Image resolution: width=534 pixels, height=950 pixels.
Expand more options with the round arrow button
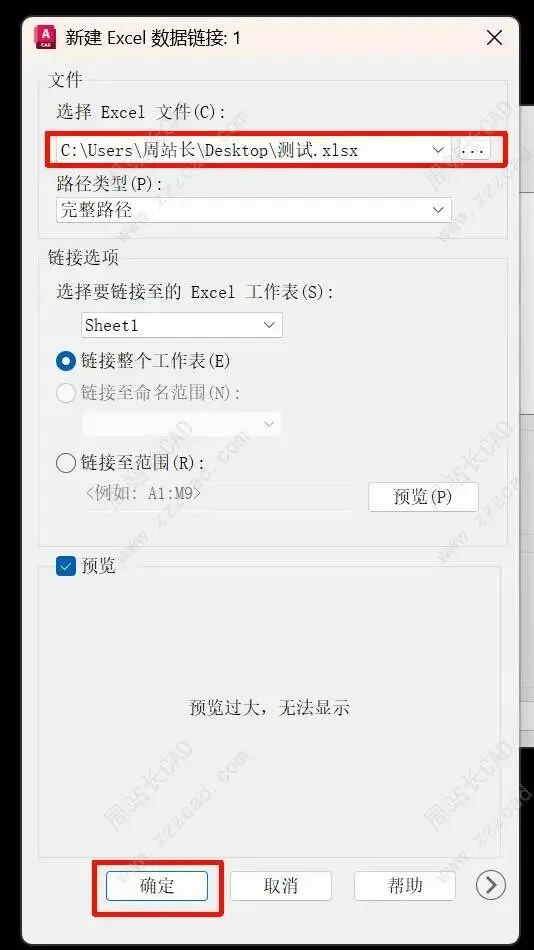(490, 885)
